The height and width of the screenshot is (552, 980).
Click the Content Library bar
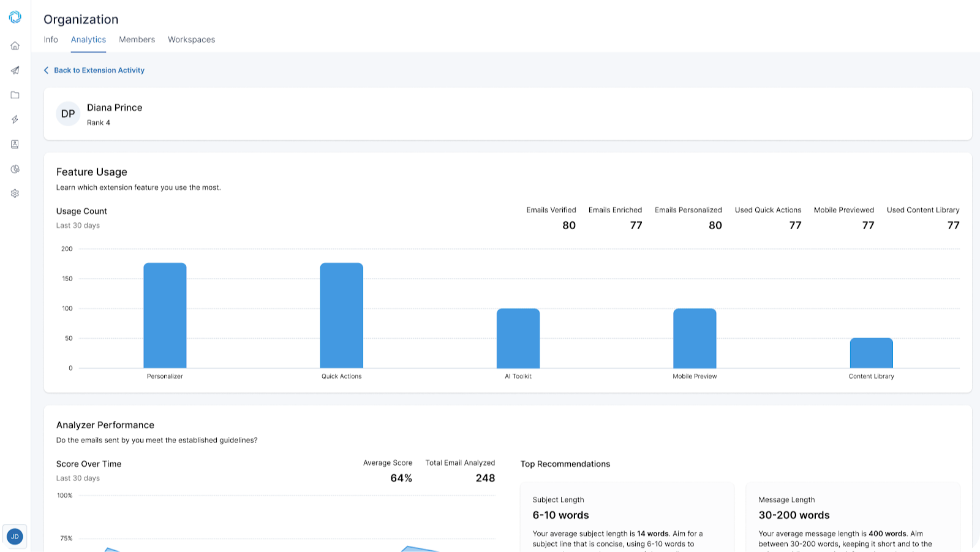872,353
